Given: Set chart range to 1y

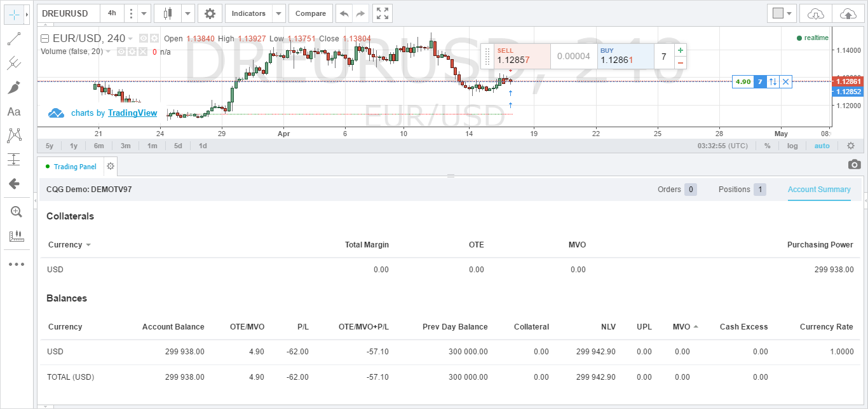Looking at the screenshot, I should 74,146.
